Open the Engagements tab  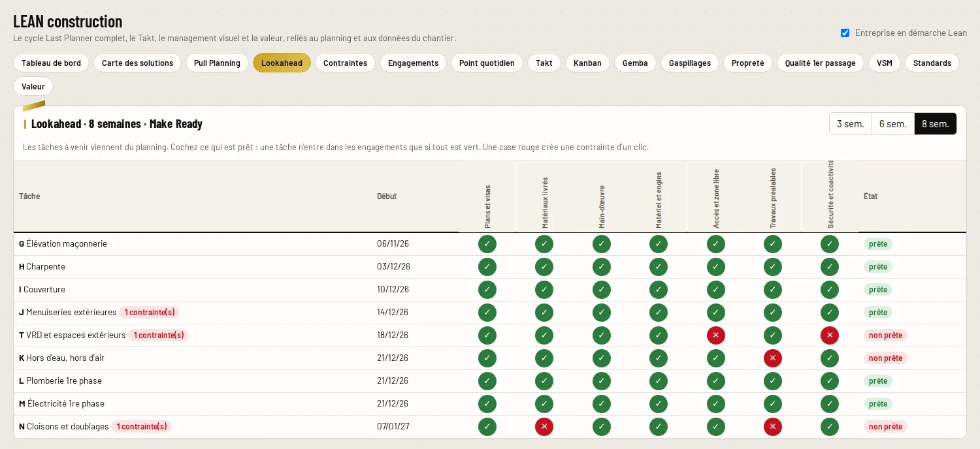point(413,63)
